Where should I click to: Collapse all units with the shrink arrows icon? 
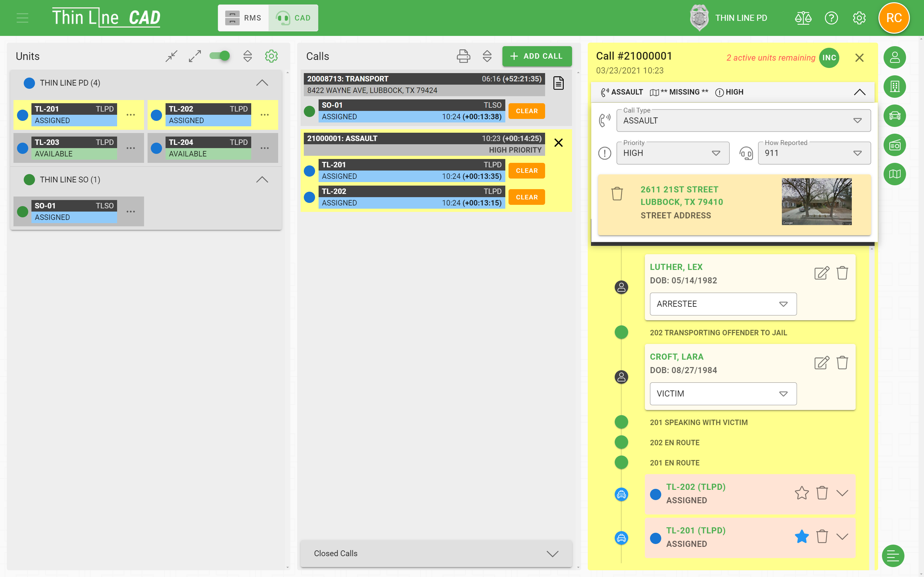pyautogui.click(x=171, y=56)
